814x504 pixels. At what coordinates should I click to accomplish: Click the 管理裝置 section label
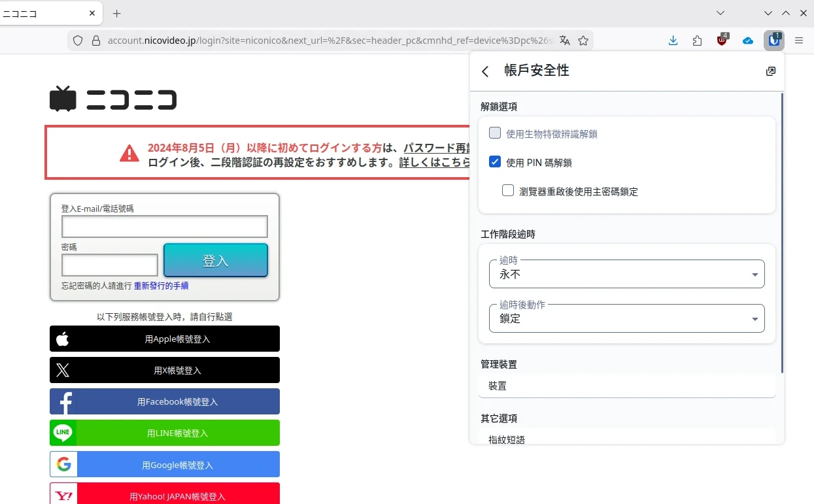[499, 364]
